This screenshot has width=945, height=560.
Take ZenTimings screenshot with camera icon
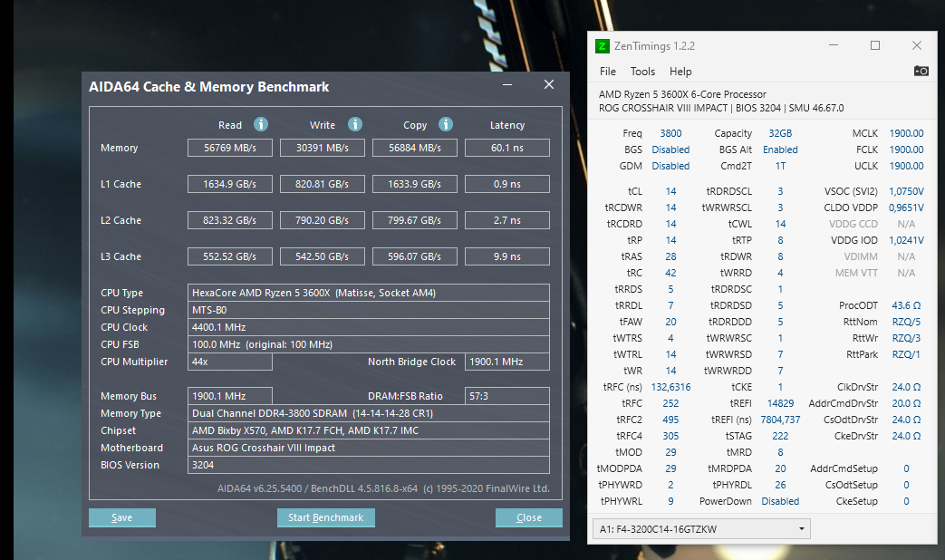(x=921, y=71)
